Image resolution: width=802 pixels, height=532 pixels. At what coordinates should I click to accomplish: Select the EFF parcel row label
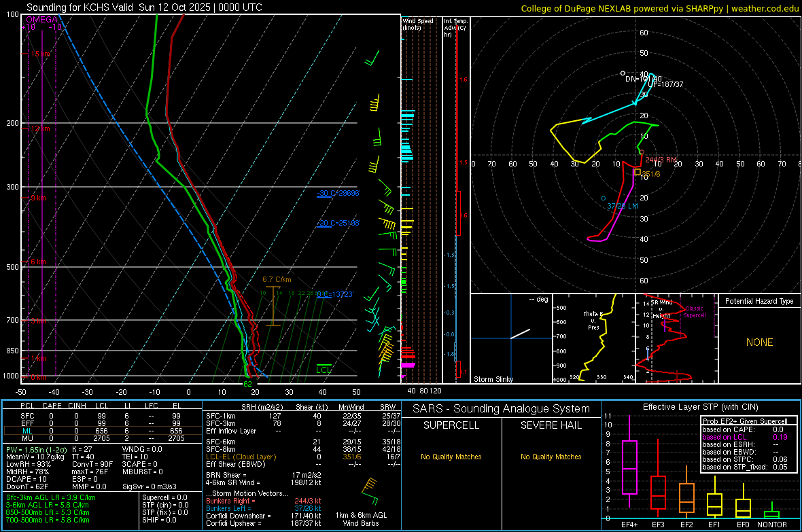click(x=27, y=423)
